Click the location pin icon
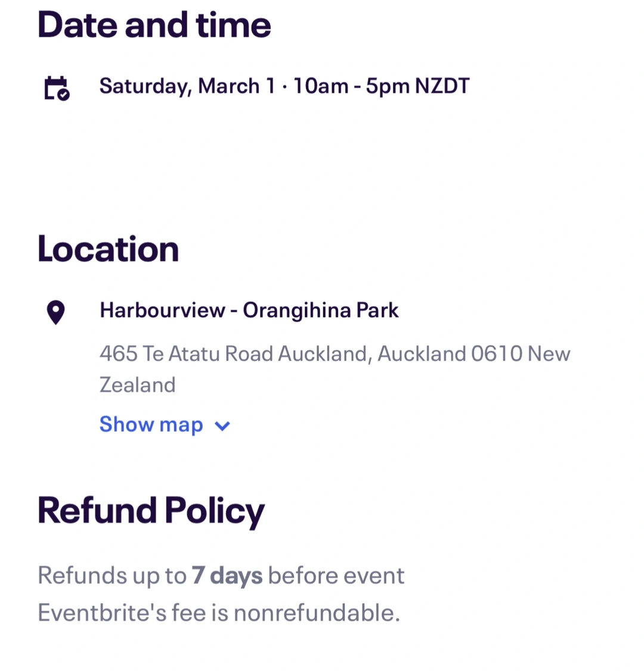The height and width of the screenshot is (671, 644). pyautogui.click(x=55, y=312)
